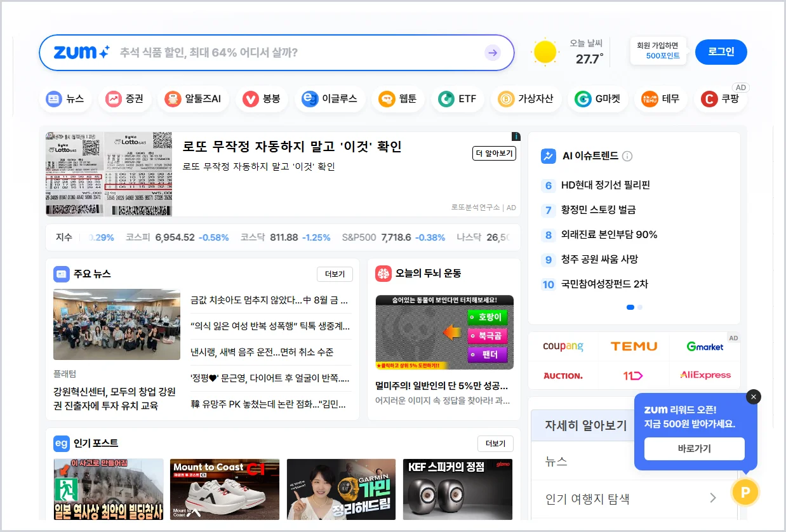Open the TEMU logo link
Viewport: 786px width, 532px height.
(634, 347)
